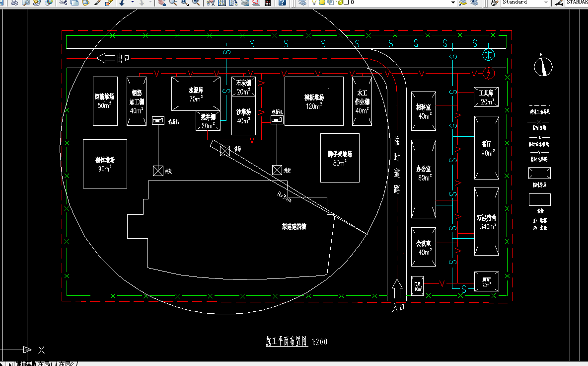The image size is (588, 366).
Task: Open the Dimension Style manager icon
Action: tap(558, 2)
